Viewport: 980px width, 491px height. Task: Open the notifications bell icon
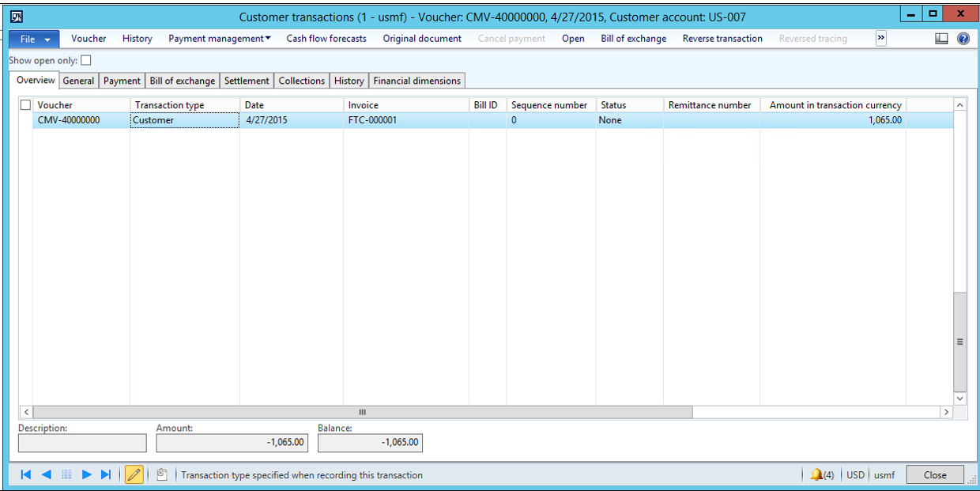click(x=816, y=475)
